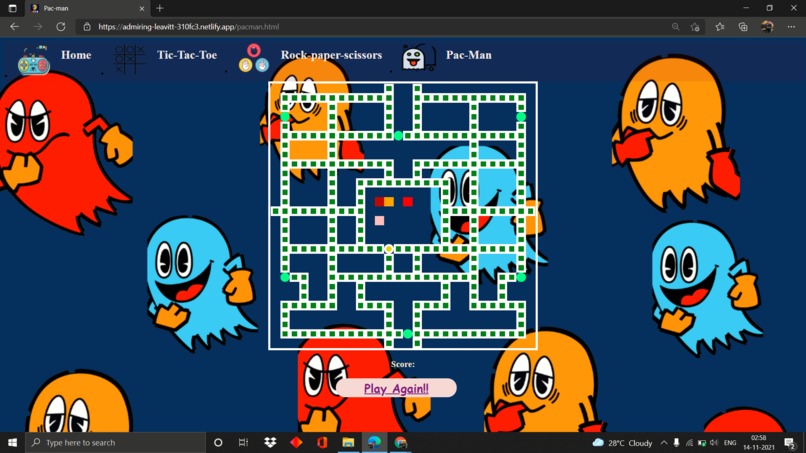Click the Score: label
The height and width of the screenshot is (453, 806).
click(402, 364)
